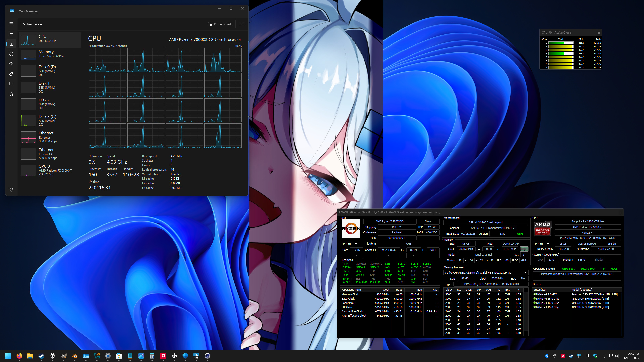Open the App history sidebar icon
Image resolution: width=644 pixels, height=362 pixels.
click(x=11, y=54)
